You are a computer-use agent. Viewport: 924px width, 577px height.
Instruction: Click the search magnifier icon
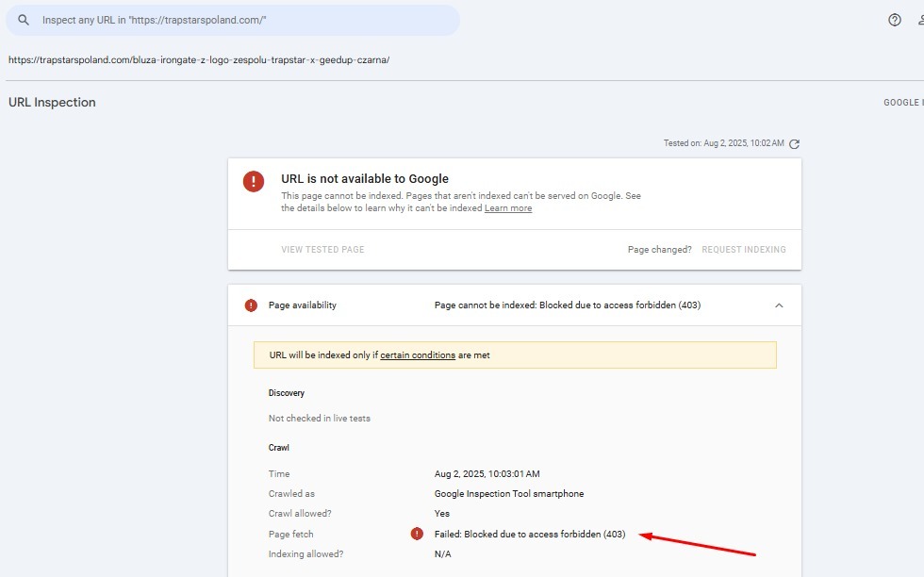[x=24, y=20]
